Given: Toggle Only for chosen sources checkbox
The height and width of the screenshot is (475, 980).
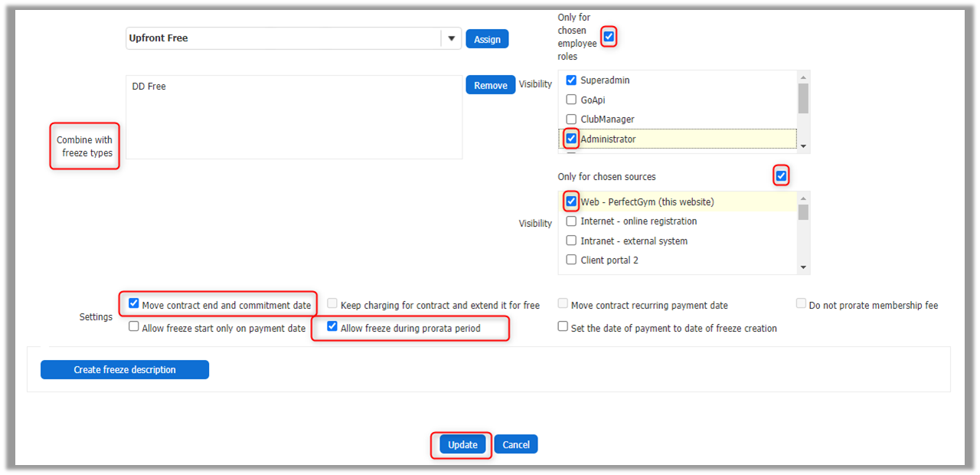Looking at the screenshot, I should [x=781, y=176].
